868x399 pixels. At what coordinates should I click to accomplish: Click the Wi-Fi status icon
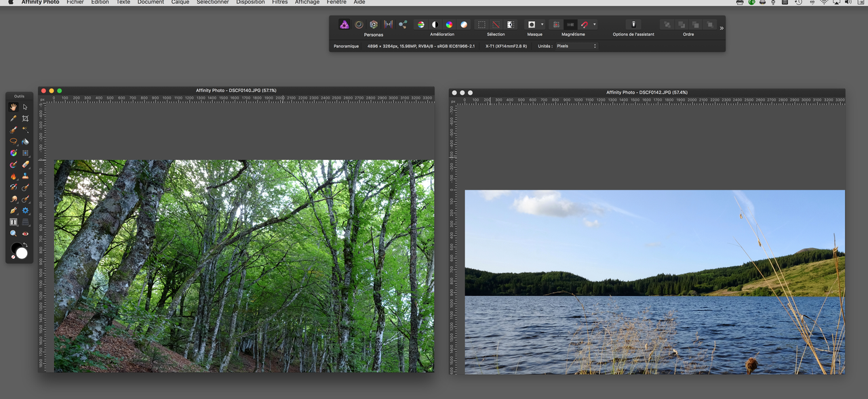(824, 2)
